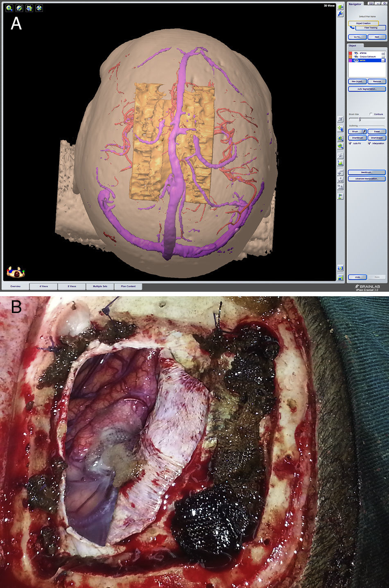Image resolution: width=389 pixels, height=588 pixels.
Task: Open the Plan Content tab
Action: (x=128, y=286)
